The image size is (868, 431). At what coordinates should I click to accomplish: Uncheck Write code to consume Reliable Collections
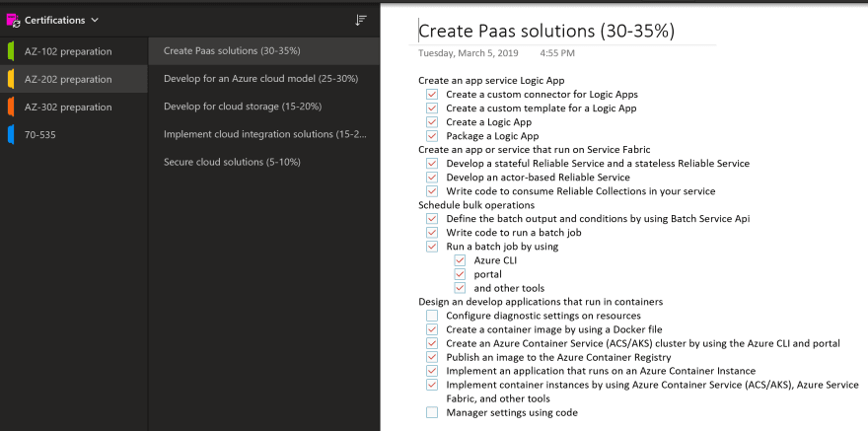pyautogui.click(x=432, y=191)
